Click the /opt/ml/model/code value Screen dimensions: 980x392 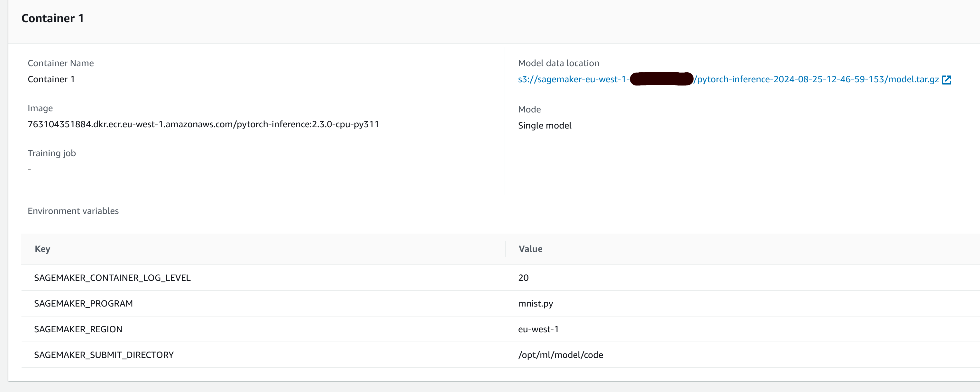[560, 355]
